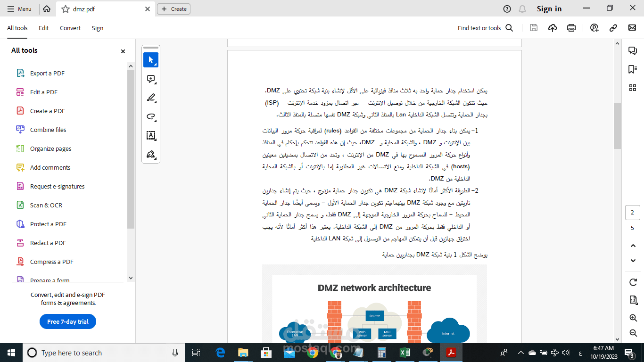Click the current page number box
This screenshot has width=644, height=362.
(632, 213)
